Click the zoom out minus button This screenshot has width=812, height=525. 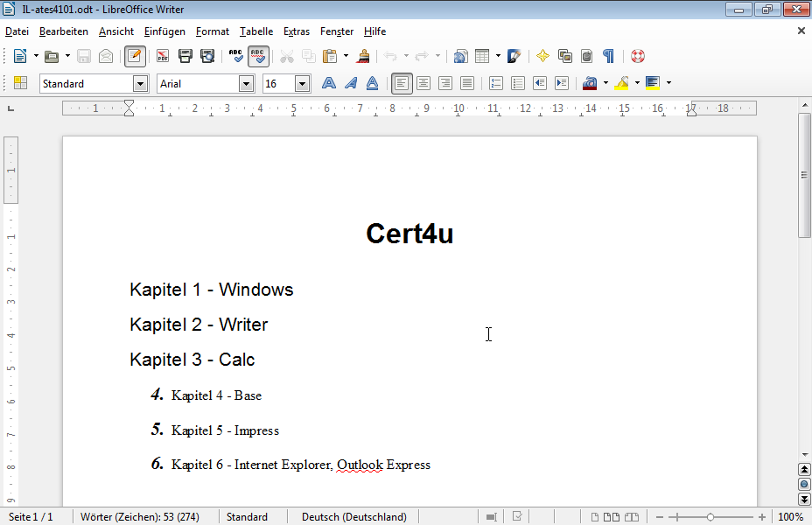pyautogui.click(x=660, y=517)
